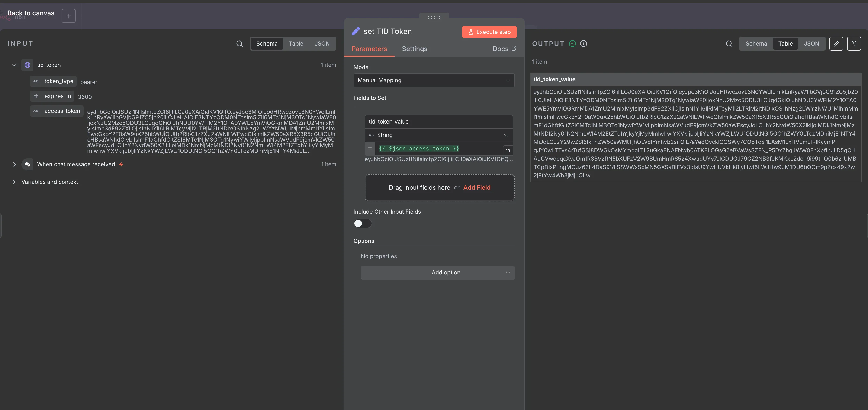Click the tid_token_value output column header
This screenshot has width=868, height=410.
pos(695,80)
